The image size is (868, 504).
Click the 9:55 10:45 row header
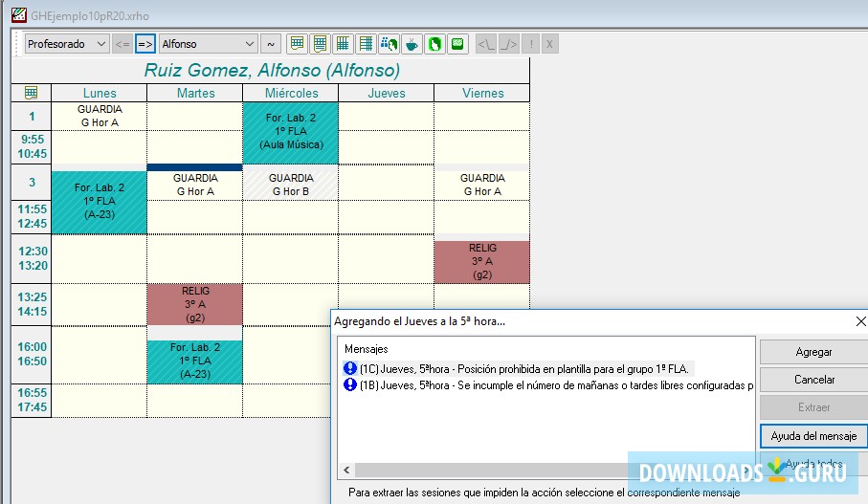tap(32, 146)
